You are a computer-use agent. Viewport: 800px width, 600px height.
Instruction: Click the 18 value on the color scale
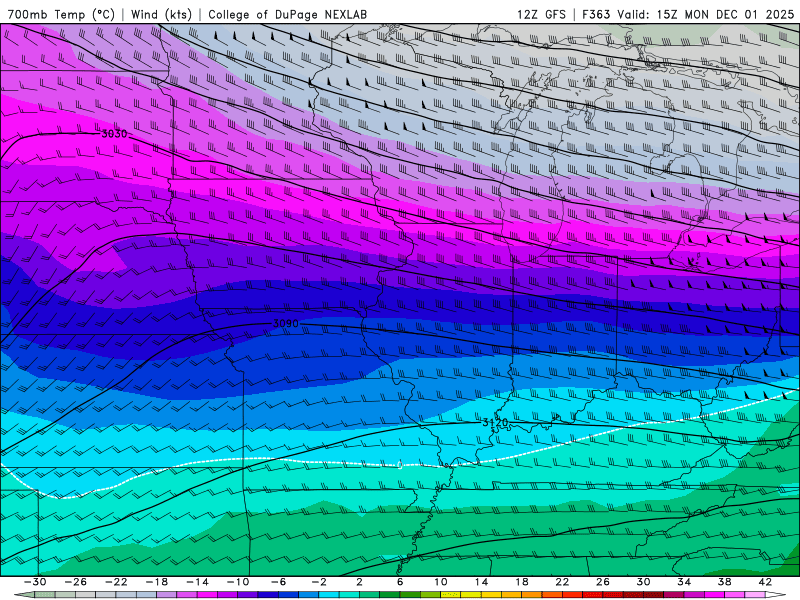[x=521, y=582]
